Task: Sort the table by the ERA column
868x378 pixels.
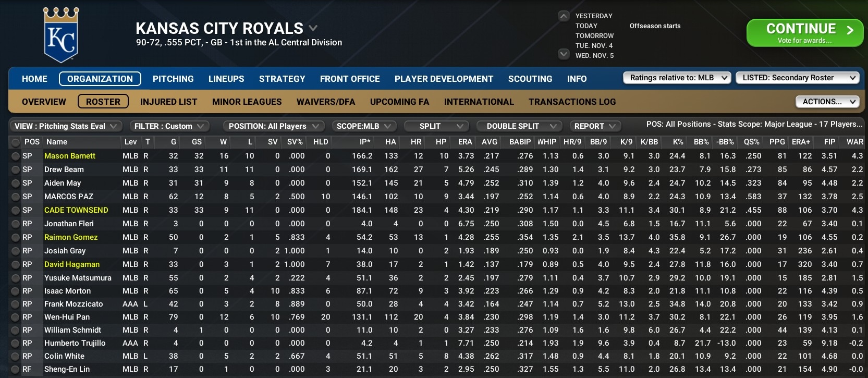Action: point(465,142)
